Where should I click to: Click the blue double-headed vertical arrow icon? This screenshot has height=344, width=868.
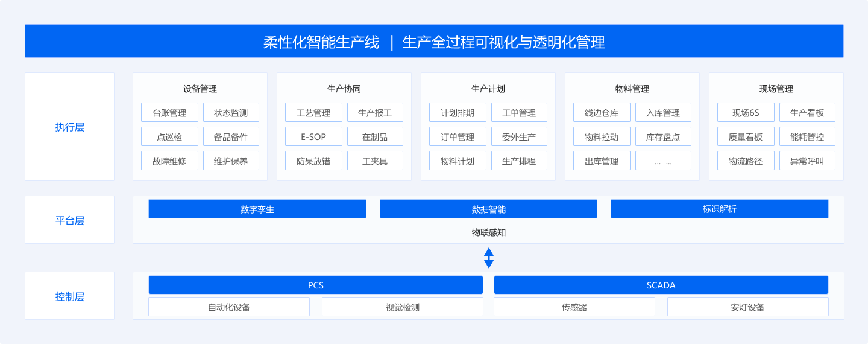coord(489,258)
